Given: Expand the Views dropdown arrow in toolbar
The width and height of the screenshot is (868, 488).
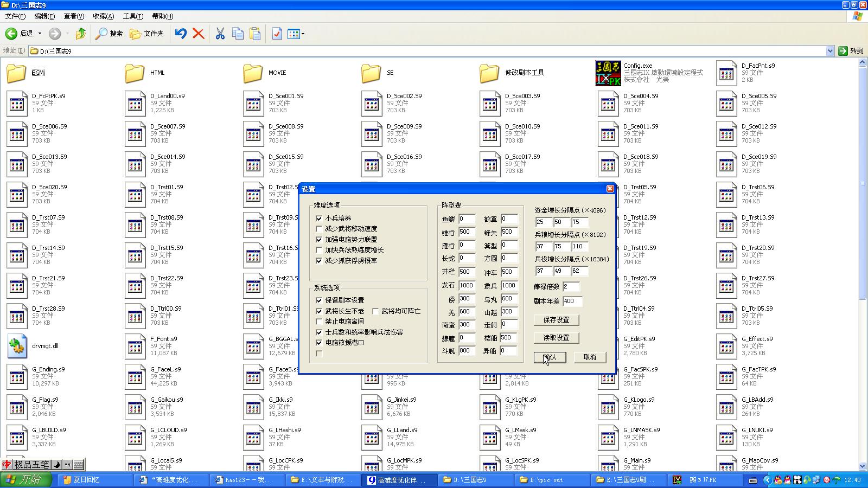Looking at the screenshot, I should (x=303, y=34).
